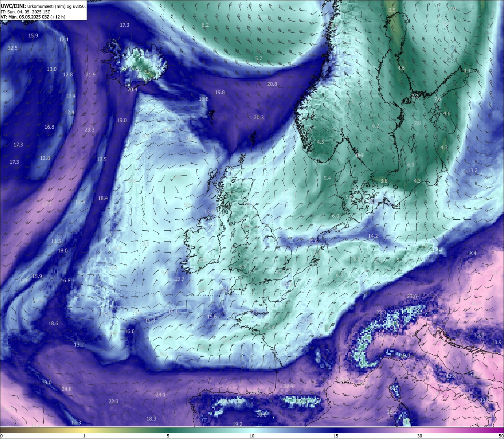Click the 19.0 map value
Image resolution: width=504 pixels, height=439 pixels.
click(122, 120)
